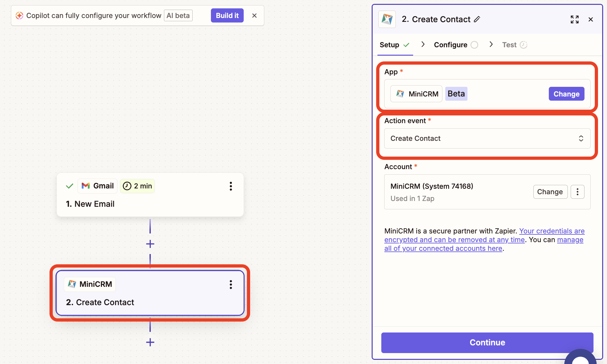607x364 pixels.
Task: Click the Copilot logo icon
Action: [19, 15]
